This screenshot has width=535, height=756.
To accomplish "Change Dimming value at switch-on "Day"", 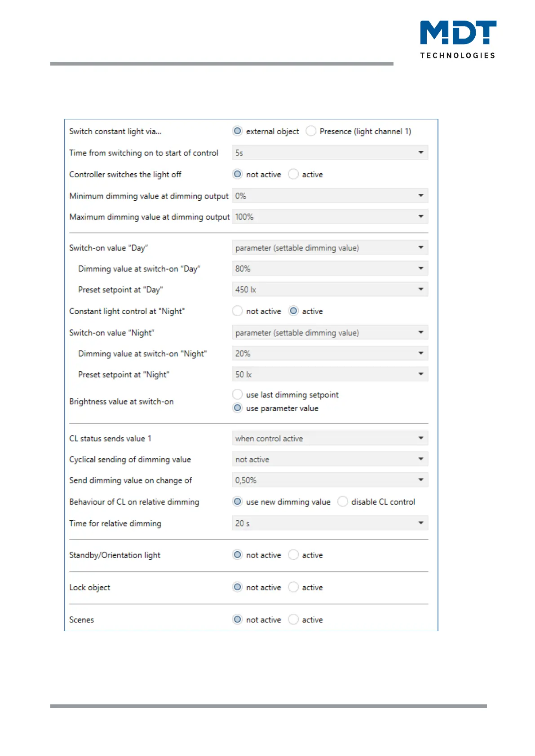I will pyautogui.click(x=330, y=268).
